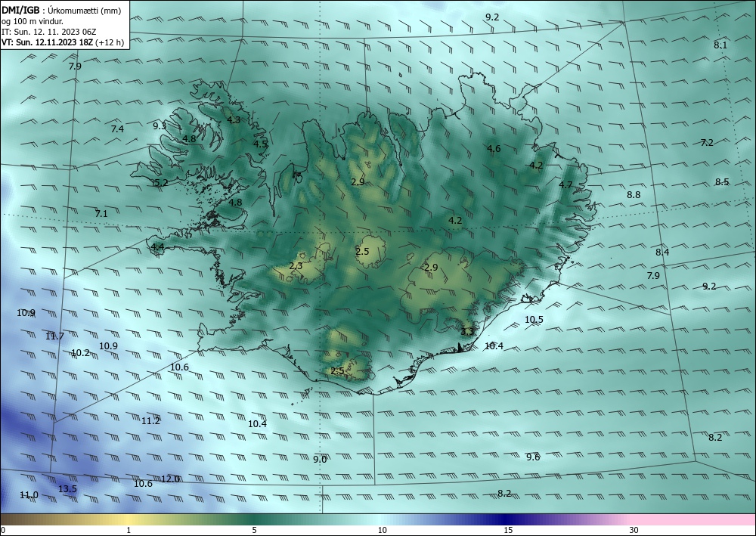The width and height of the screenshot is (756, 536).
Task: Click the 10.2 value label
Action: pos(81,353)
